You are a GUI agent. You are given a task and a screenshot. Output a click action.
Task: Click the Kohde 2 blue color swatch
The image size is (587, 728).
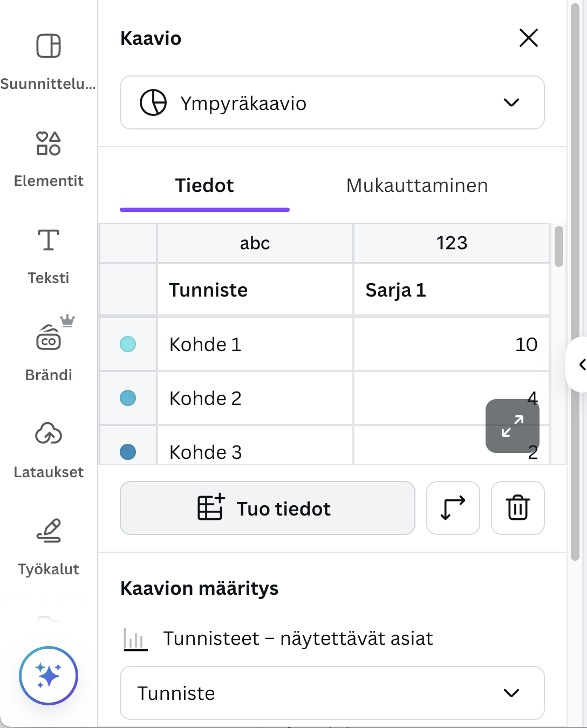128,398
